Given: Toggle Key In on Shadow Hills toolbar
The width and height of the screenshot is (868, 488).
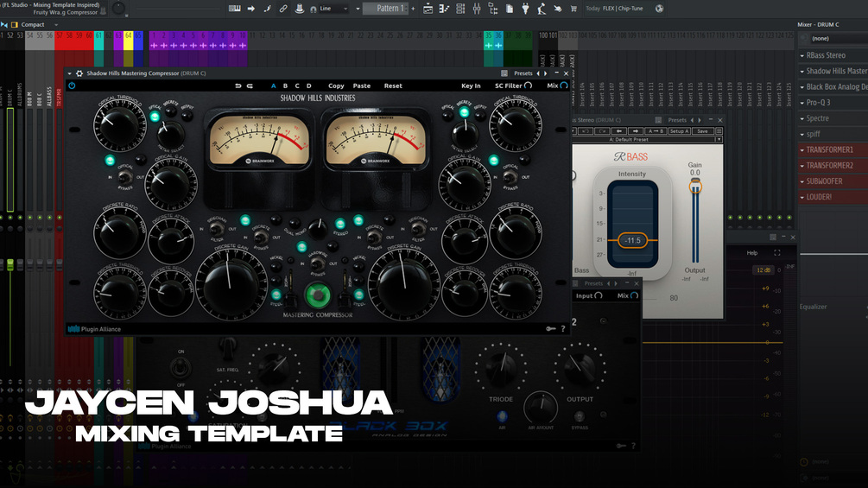Looking at the screenshot, I should coord(471,86).
